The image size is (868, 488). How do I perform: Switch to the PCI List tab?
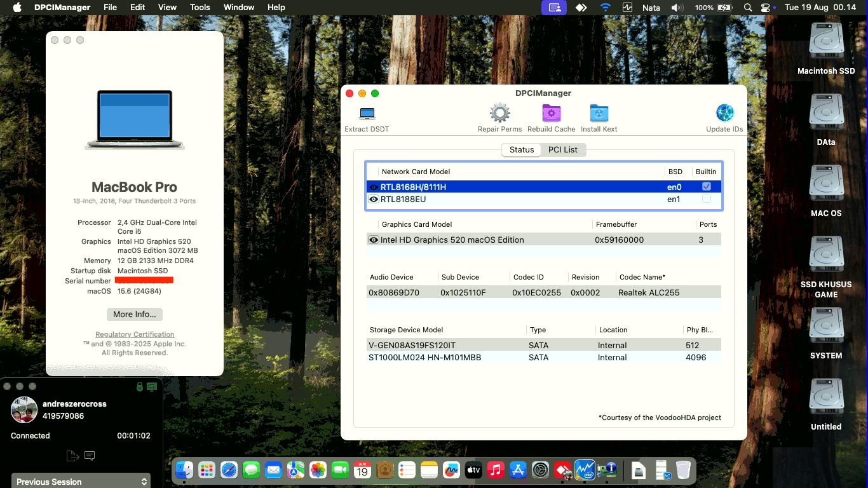point(563,149)
